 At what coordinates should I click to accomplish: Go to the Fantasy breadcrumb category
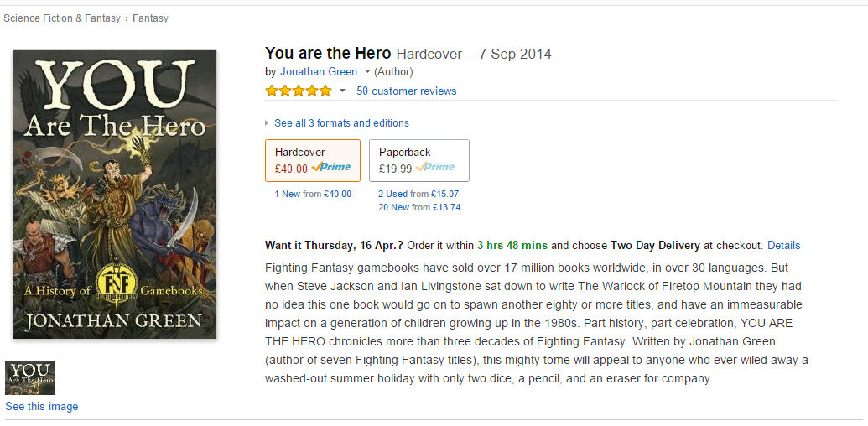150,18
